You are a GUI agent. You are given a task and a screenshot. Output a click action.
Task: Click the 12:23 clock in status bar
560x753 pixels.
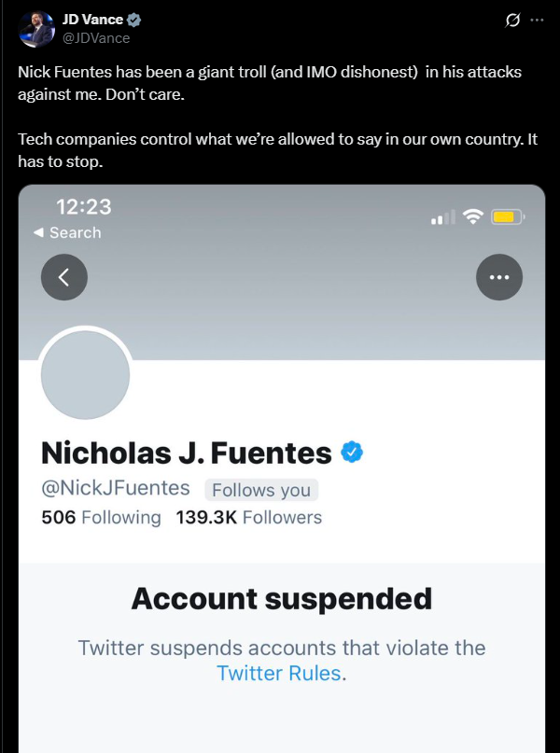(x=84, y=206)
